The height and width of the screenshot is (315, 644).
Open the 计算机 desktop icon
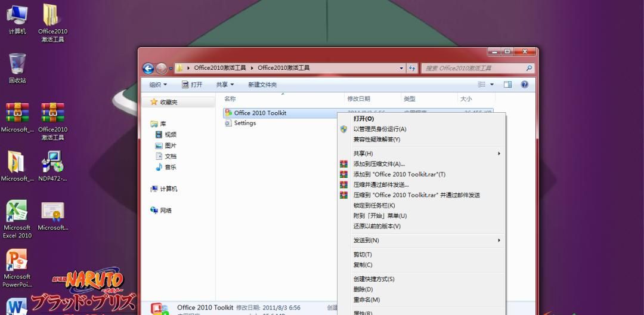tap(17, 19)
